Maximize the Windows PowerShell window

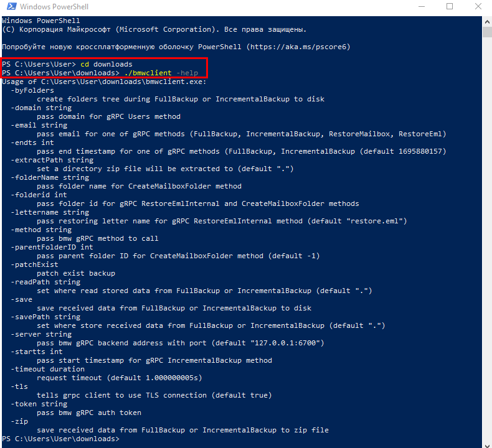pyautogui.click(x=450, y=7)
